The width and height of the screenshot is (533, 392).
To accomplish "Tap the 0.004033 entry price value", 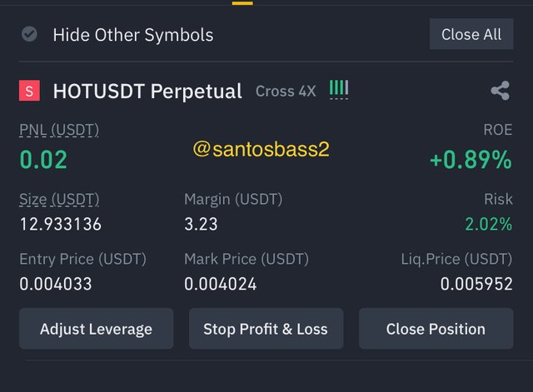I will point(56,284).
